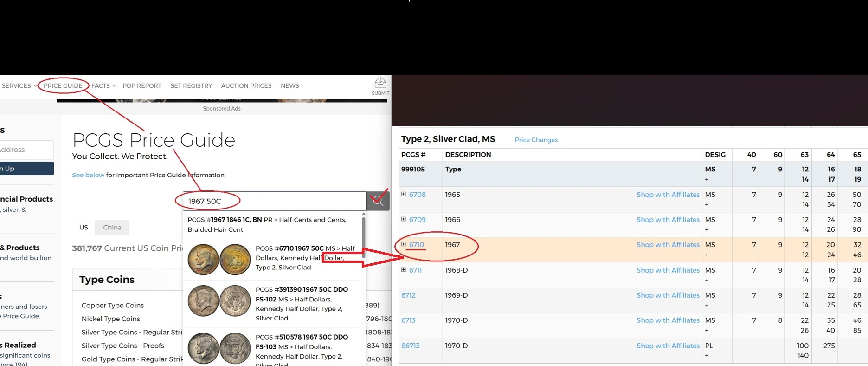Open Silver Type Coins - Proofs category
Image resolution: width=868 pixels, height=366 pixels.
coord(123,346)
